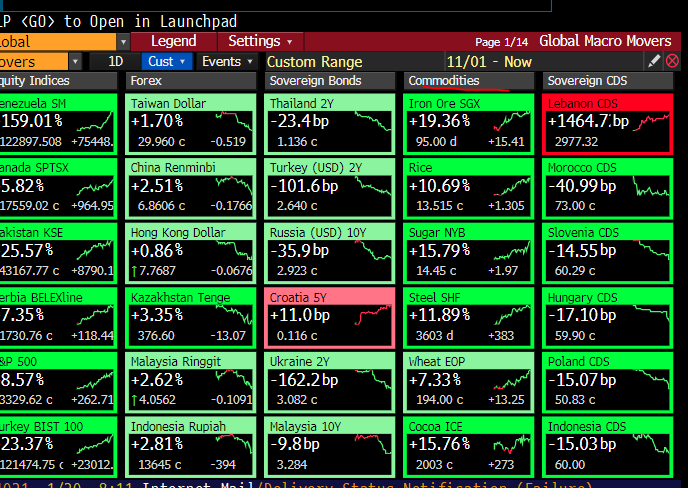688x488 pixels.
Task: Click the Custom Range label
Action: coord(315,62)
